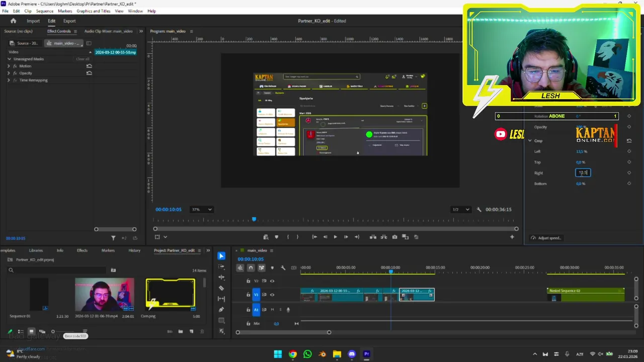
Task: Toggle A1 track lock
Action: point(248,310)
